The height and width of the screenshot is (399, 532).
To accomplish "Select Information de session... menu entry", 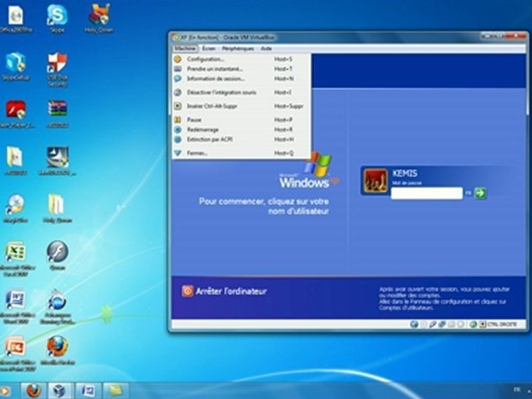I will click(242, 79).
